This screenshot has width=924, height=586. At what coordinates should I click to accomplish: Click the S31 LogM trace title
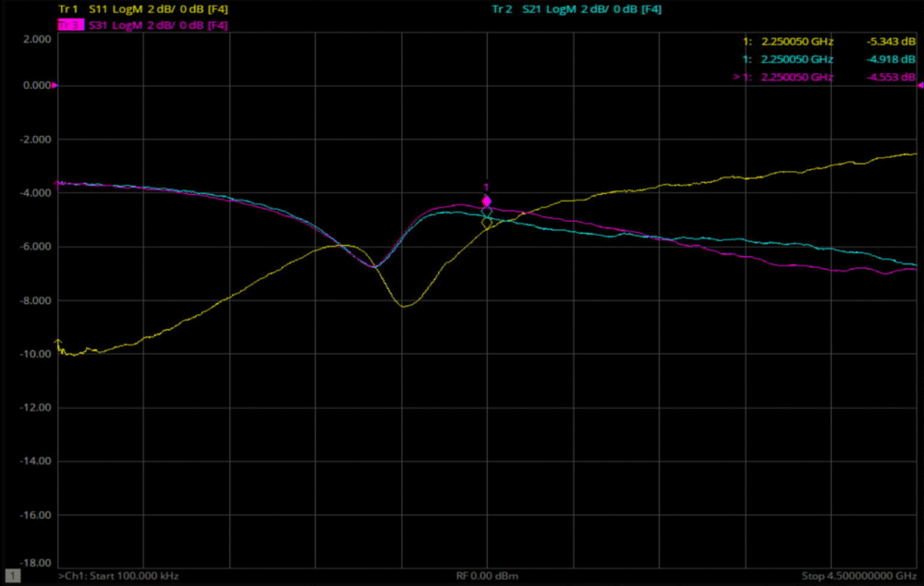click(x=158, y=25)
